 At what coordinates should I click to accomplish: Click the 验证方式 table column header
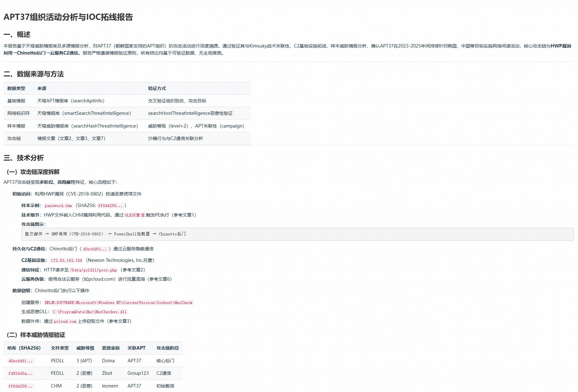tap(156, 88)
